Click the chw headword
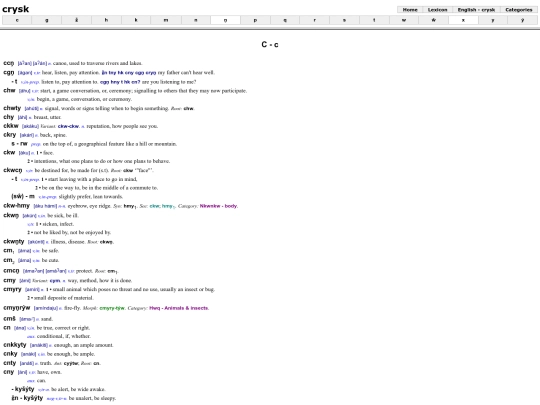 tap(9, 90)
